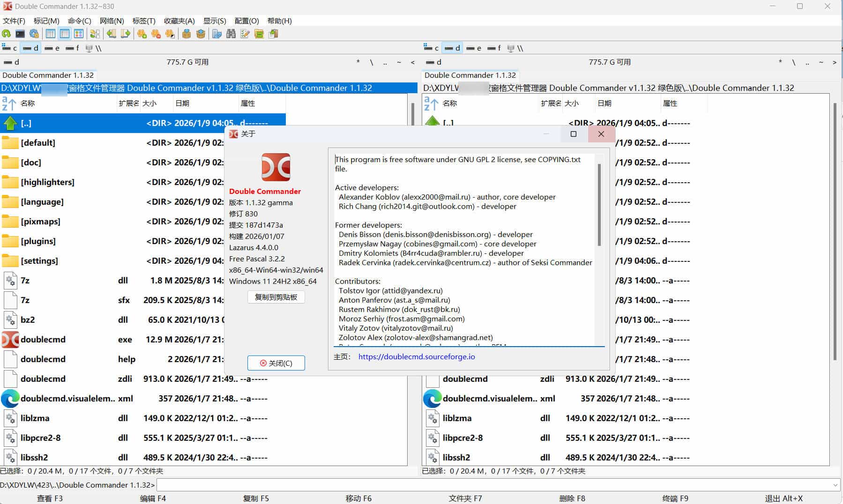
Task: Click the 复制到剪贴板 button
Action: pos(276,297)
